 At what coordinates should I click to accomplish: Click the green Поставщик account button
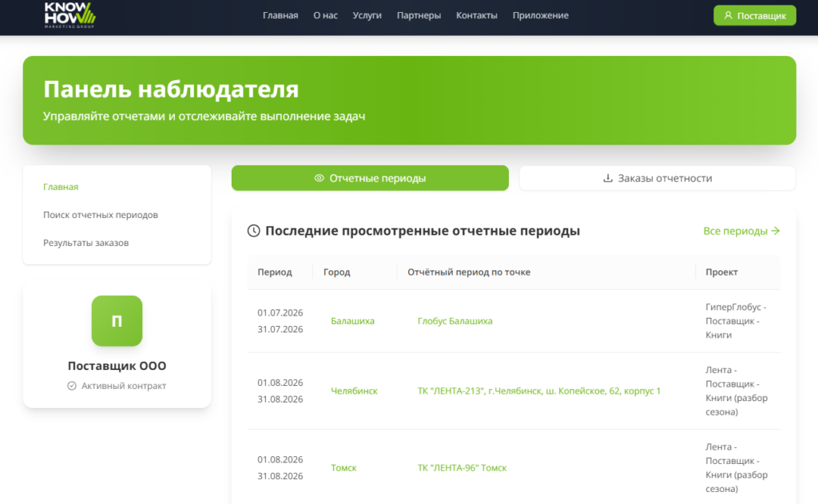[755, 16]
